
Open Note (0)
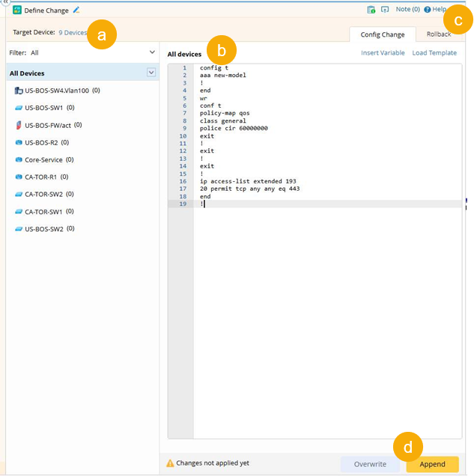408,10
